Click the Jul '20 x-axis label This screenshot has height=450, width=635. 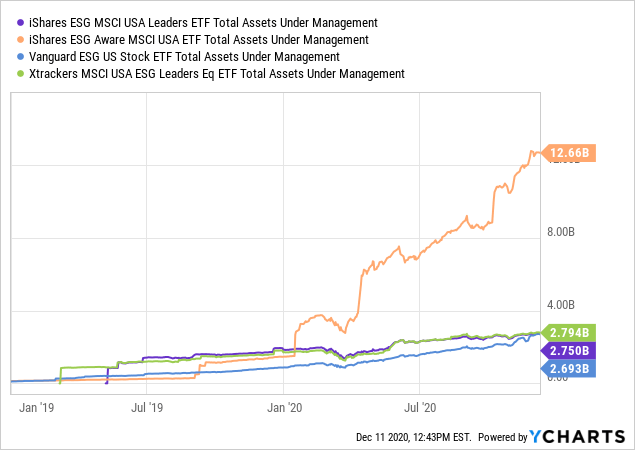click(420, 407)
